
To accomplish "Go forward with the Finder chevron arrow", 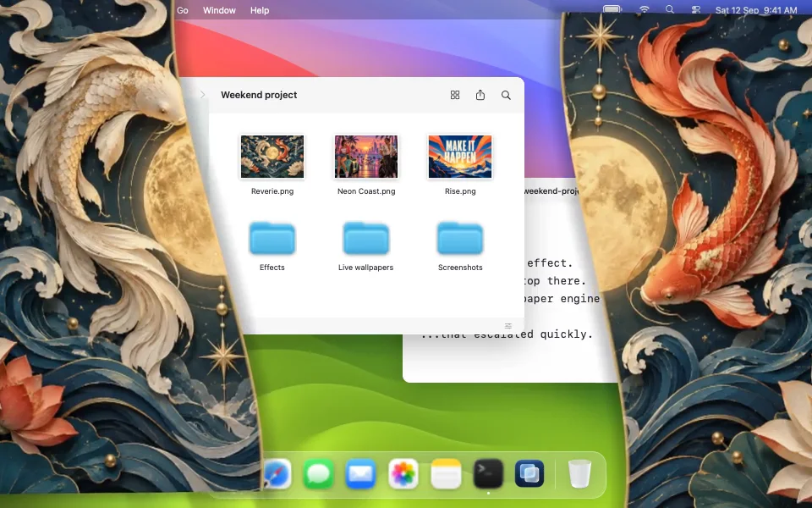I will click(202, 94).
